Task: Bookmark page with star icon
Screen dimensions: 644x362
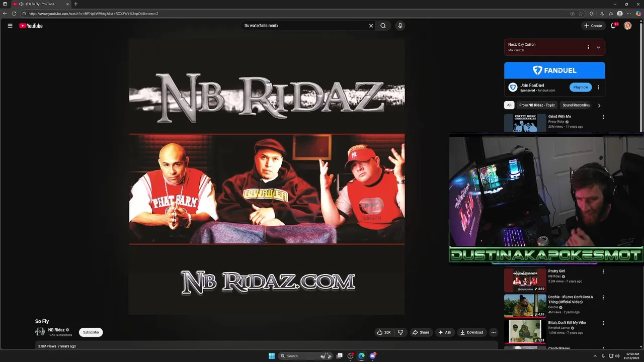Action: [x=581, y=14]
